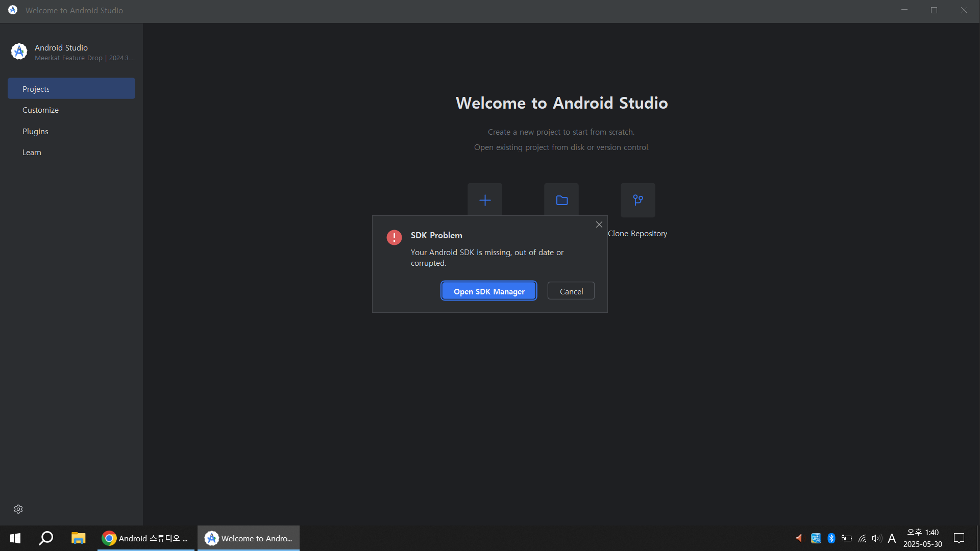Open Windows taskbar search
The image size is (980, 551).
coord(46,538)
